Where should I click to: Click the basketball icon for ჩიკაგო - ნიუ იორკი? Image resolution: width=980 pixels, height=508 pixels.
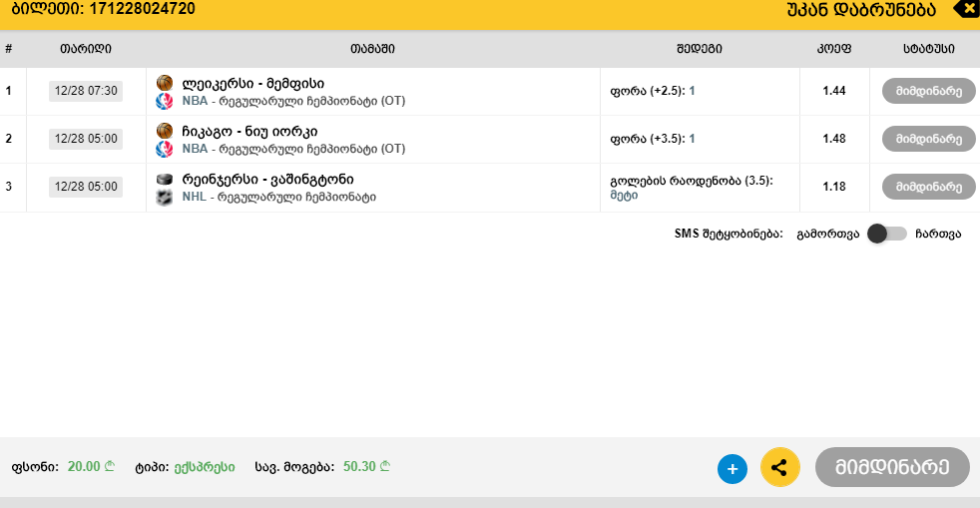165,131
